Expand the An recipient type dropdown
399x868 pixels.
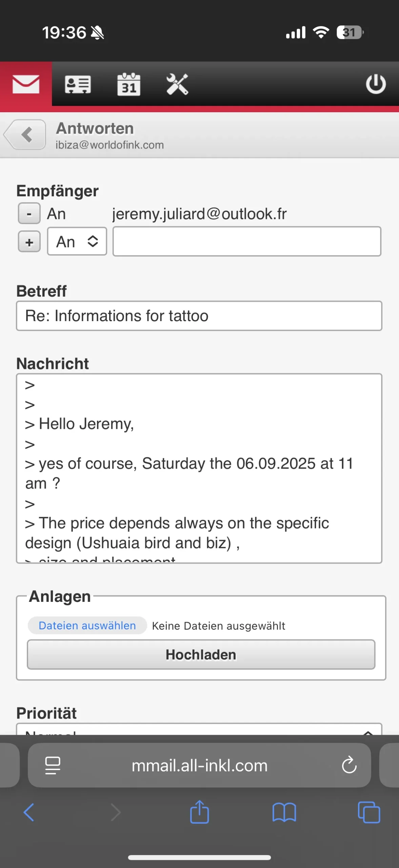(x=77, y=242)
